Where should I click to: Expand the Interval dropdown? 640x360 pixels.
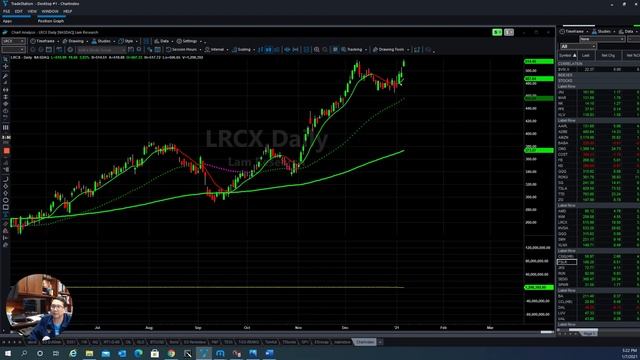pos(217,50)
